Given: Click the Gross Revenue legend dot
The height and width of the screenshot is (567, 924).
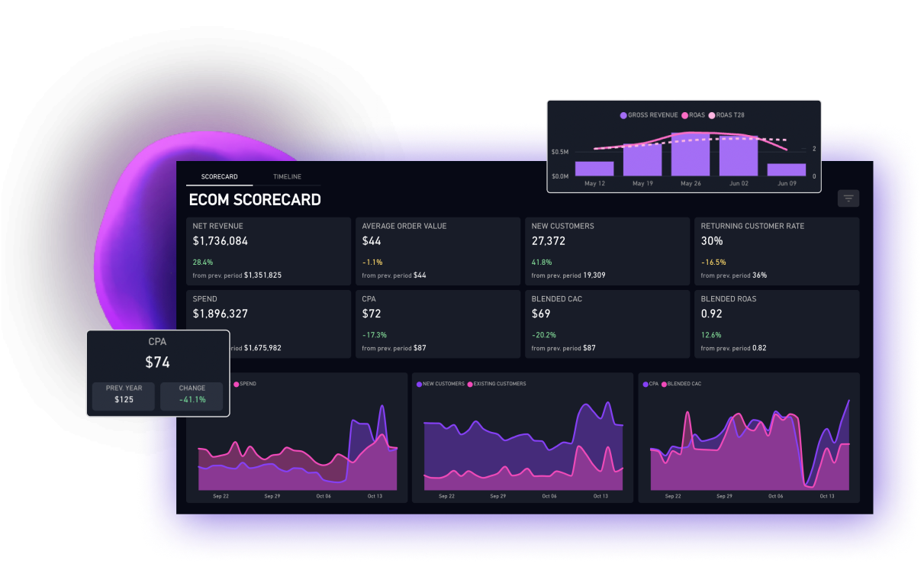Looking at the screenshot, I should click(x=623, y=114).
